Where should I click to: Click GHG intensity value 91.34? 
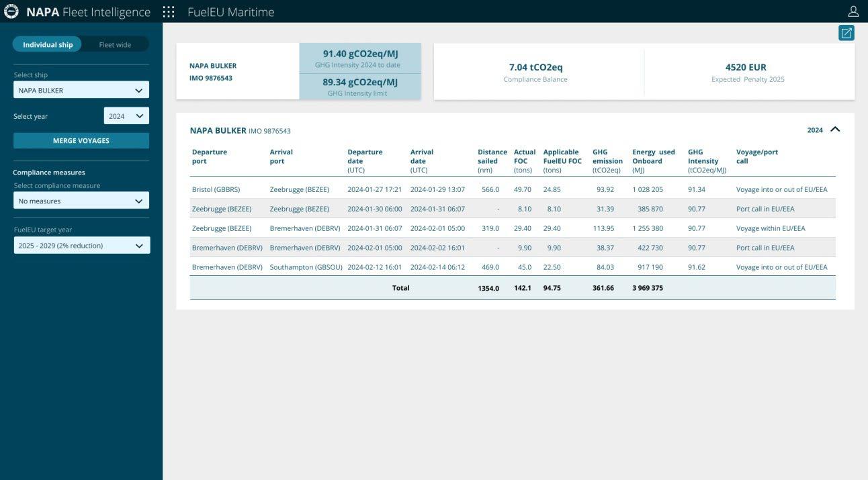[697, 189]
